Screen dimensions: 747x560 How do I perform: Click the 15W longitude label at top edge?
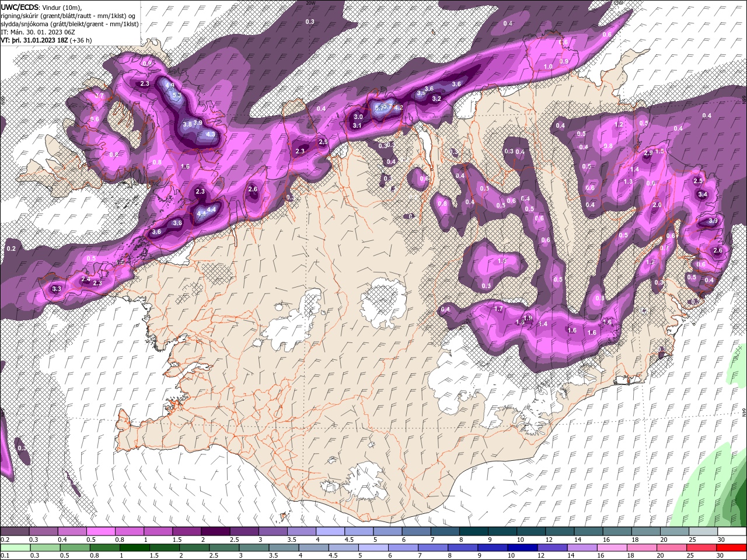pyautogui.click(x=619, y=3)
